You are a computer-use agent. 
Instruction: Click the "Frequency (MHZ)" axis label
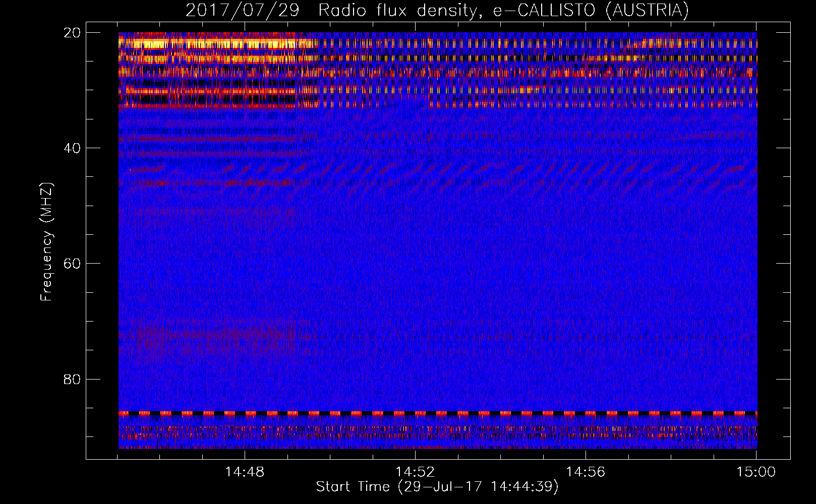point(46,242)
